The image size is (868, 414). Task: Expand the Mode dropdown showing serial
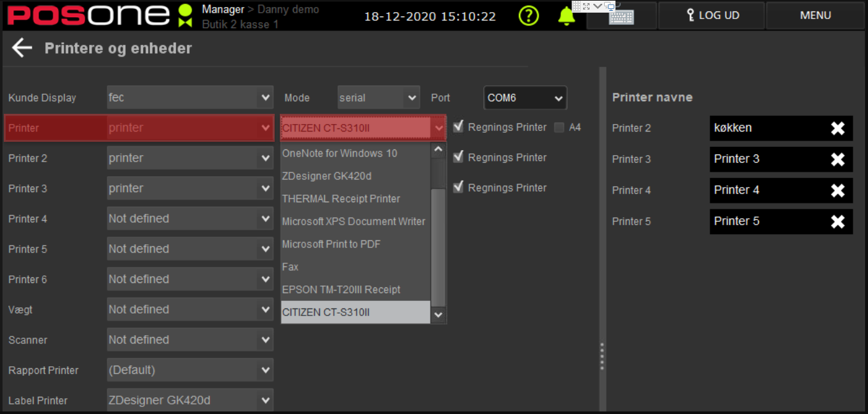[x=378, y=97]
